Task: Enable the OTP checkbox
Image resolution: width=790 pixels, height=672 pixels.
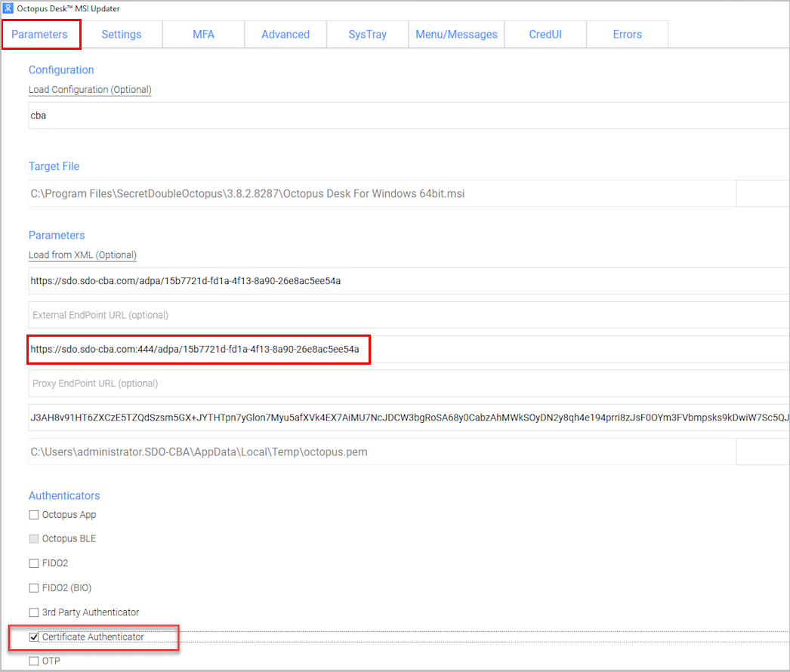Action: tap(34, 661)
